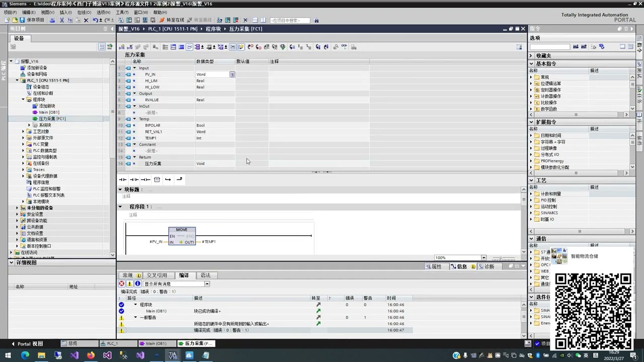Select 设备组态 in the project tree

click(x=41, y=87)
